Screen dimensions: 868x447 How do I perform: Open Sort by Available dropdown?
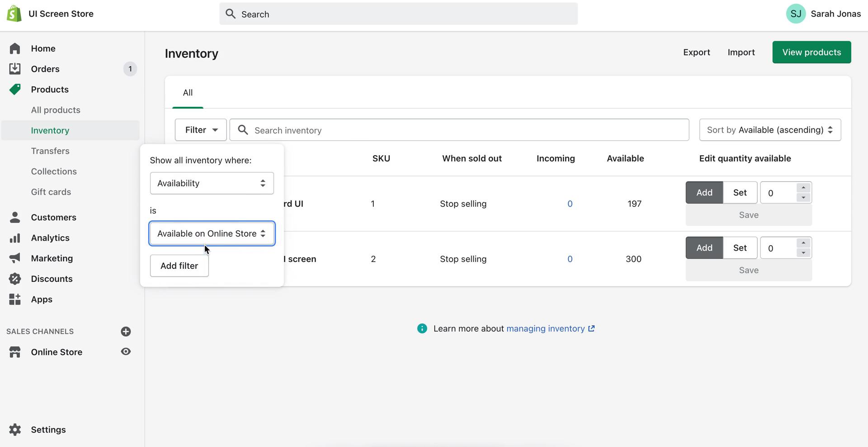(770, 130)
